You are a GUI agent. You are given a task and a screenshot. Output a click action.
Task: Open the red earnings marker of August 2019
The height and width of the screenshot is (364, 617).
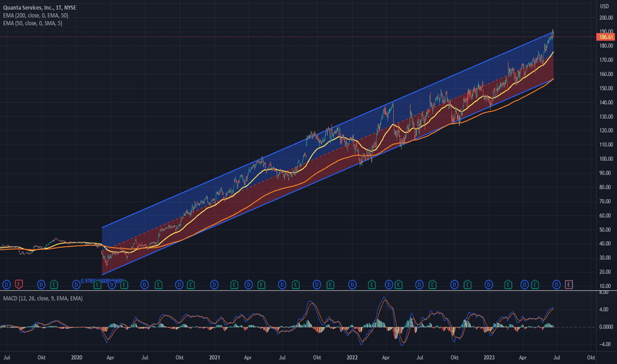(x=19, y=284)
